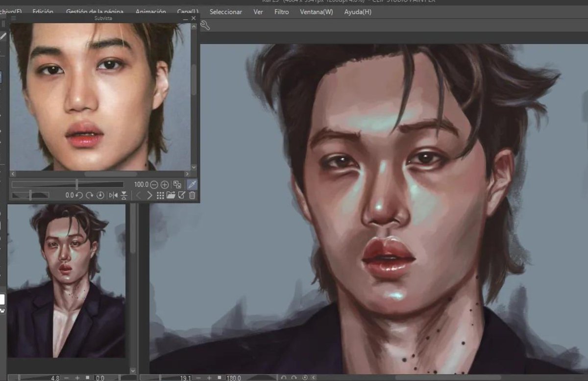Screen dimensions: 588x381
Task: Toggle the Subvista eyedropper auto-switch
Action: click(192, 184)
